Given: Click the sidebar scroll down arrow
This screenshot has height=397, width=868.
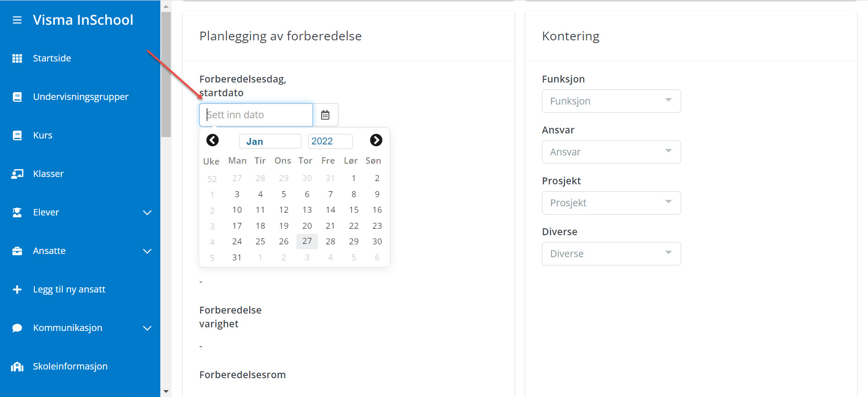Looking at the screenshot, I should (166, 391).
